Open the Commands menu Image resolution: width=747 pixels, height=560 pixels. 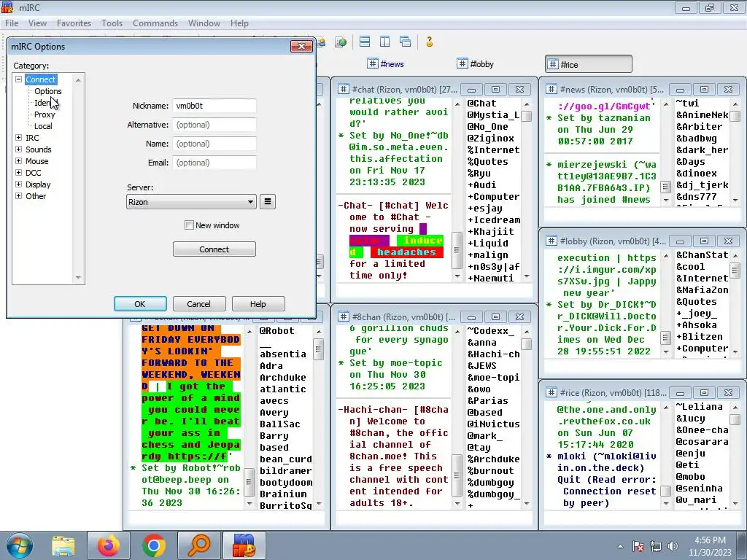[155, 23]
